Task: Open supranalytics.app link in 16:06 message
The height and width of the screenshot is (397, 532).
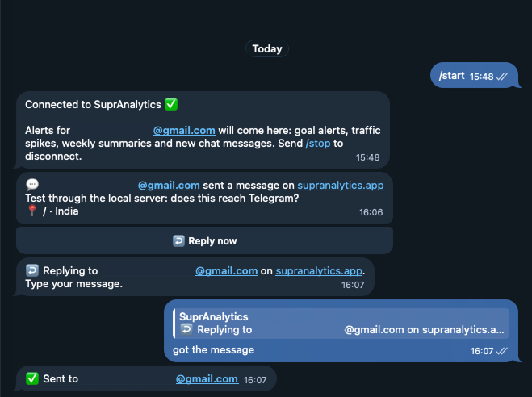Action: (341, 186)
